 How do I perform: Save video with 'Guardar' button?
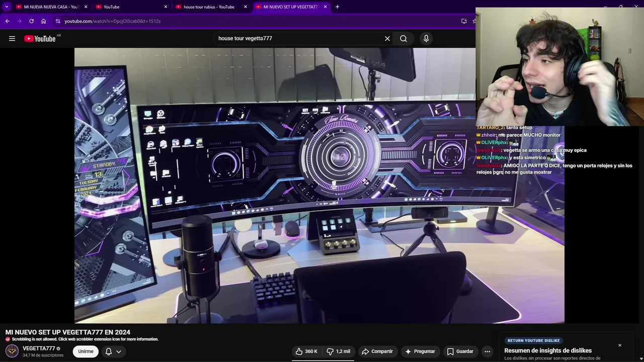460,351
